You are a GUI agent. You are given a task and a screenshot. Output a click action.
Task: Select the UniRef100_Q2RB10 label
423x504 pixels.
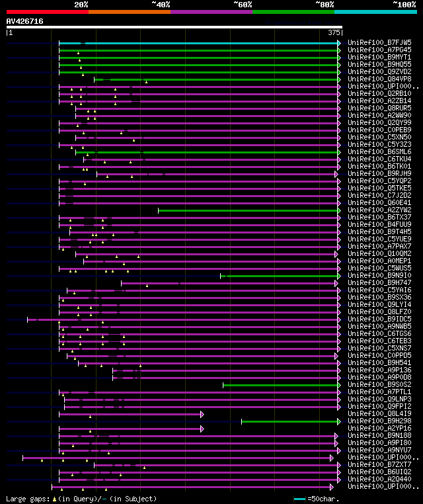coord(379,93)
